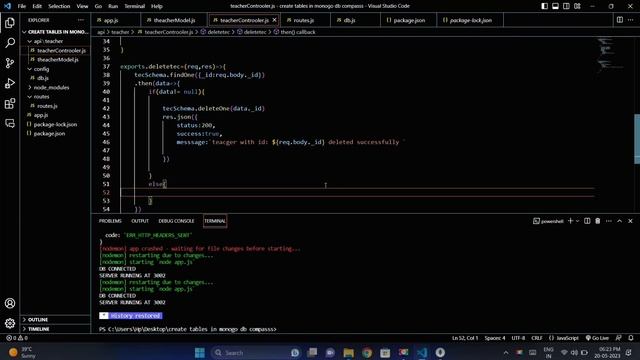This screenshot has width=640, height=360.
Task: Toggle secondary side bar layout icon
Action: (x=566, y=6)
